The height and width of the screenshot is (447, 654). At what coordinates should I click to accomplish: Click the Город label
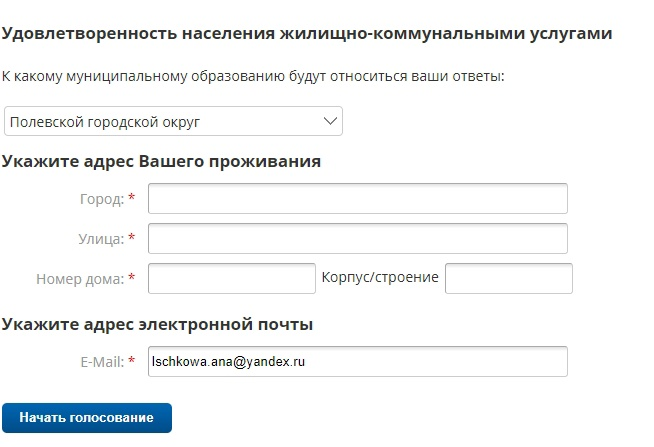[102, 199]
